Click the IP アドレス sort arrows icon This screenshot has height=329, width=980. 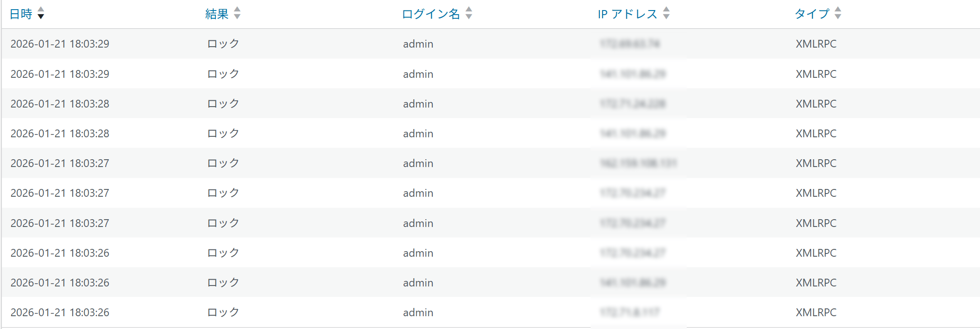coord(666,13)
